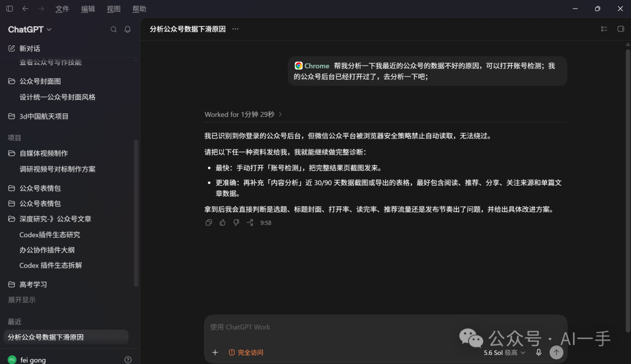The image size is (631, 364).
Task: Give the response a thumbs down
Action: coord(236,223)
